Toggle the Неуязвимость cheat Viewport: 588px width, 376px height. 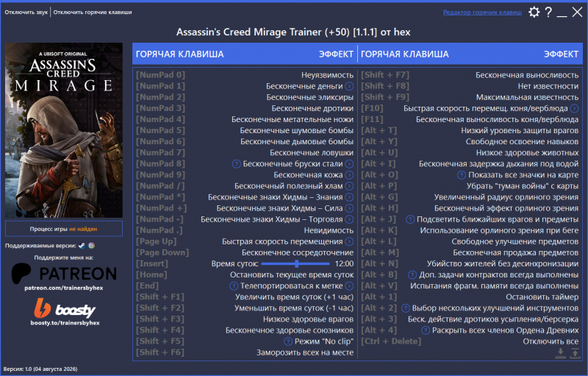tap(327, 75)
